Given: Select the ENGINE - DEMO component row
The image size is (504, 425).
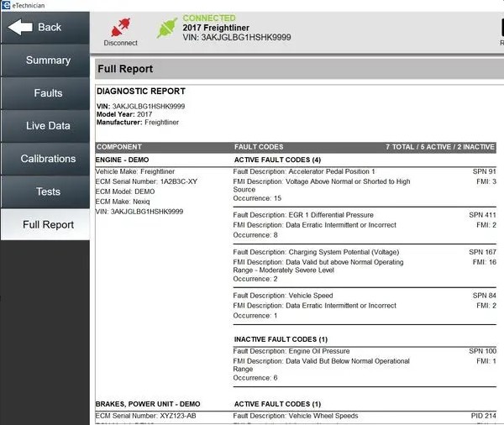Looking at the screenshot, I should point(134,159).
